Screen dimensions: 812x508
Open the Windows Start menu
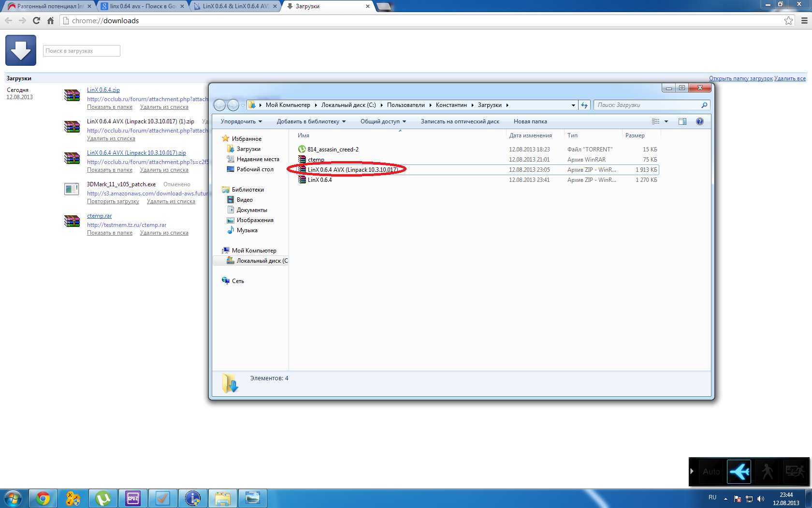[13, 498]
